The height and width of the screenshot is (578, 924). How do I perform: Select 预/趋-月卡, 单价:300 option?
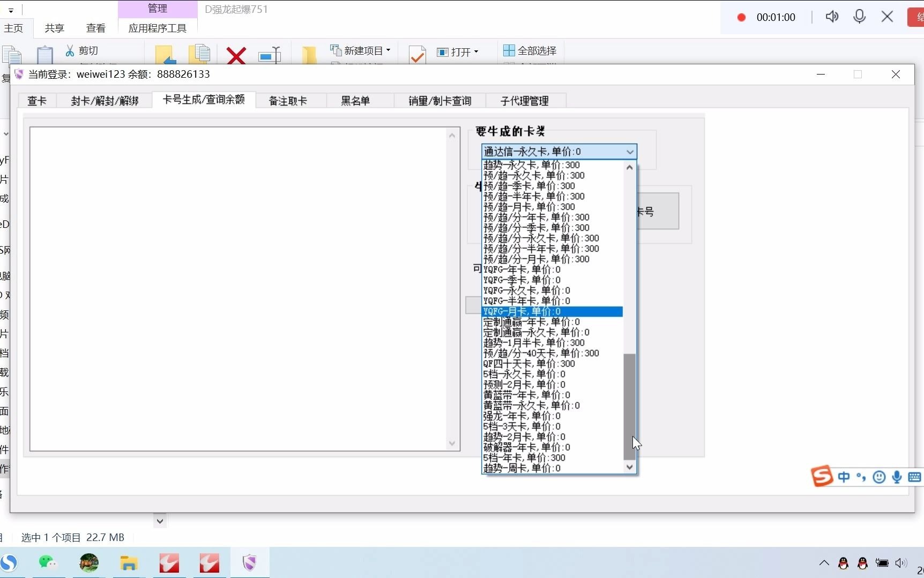point(552,207)
